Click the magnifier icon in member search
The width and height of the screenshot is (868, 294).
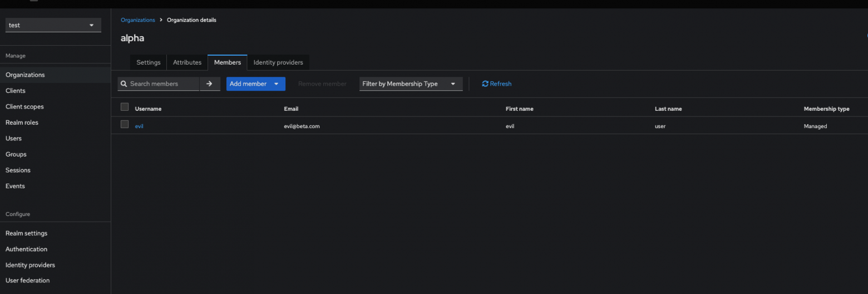pyautogui.click(x=124, y=84)
